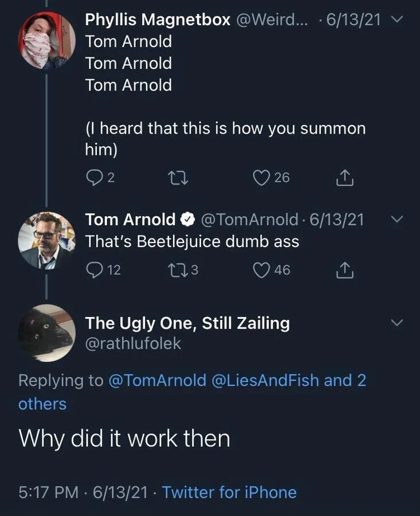
Task: Open the share icon on Phyllis's tweet
Action: (x=344, y=177)
